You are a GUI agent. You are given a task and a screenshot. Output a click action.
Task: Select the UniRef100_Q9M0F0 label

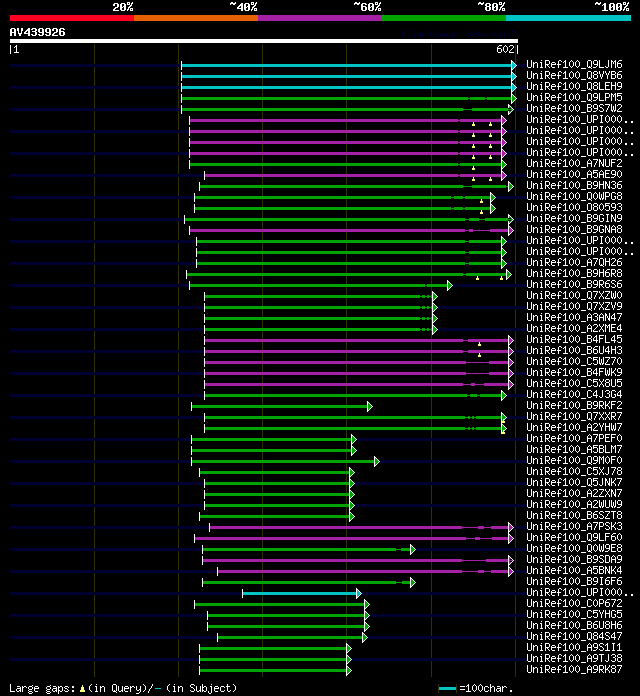pyautogui.click(x=574, y=460)
